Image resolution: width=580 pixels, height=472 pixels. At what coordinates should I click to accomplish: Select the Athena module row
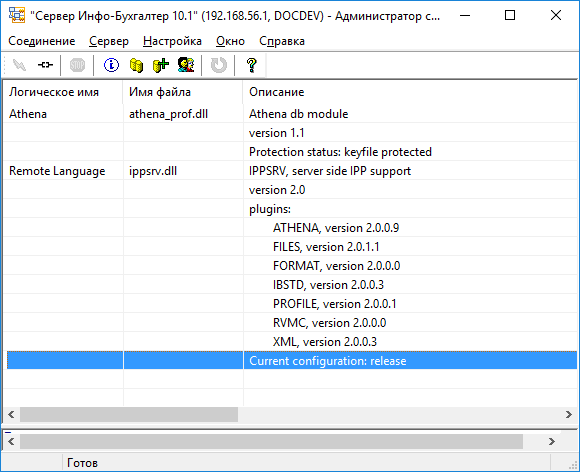tap(290, 114)
